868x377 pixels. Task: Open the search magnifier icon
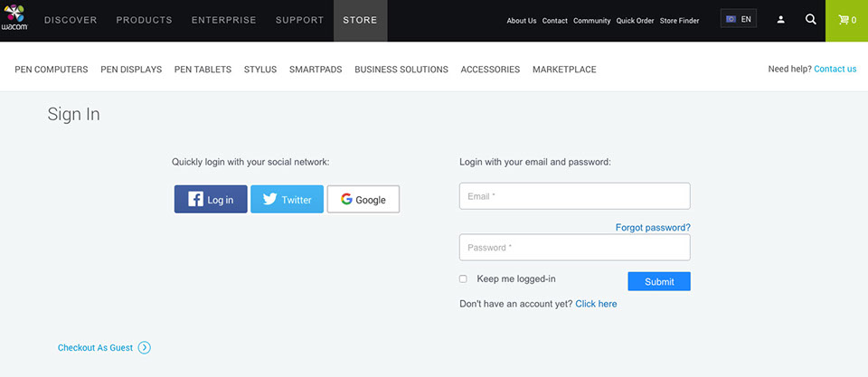click(810, 19)
